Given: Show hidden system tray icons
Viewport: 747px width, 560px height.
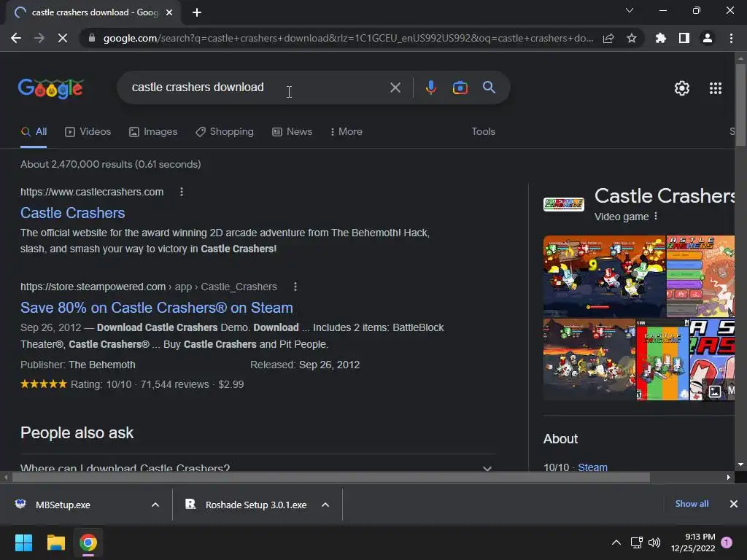Looking at the screenshot, I should tap(616, 542).
